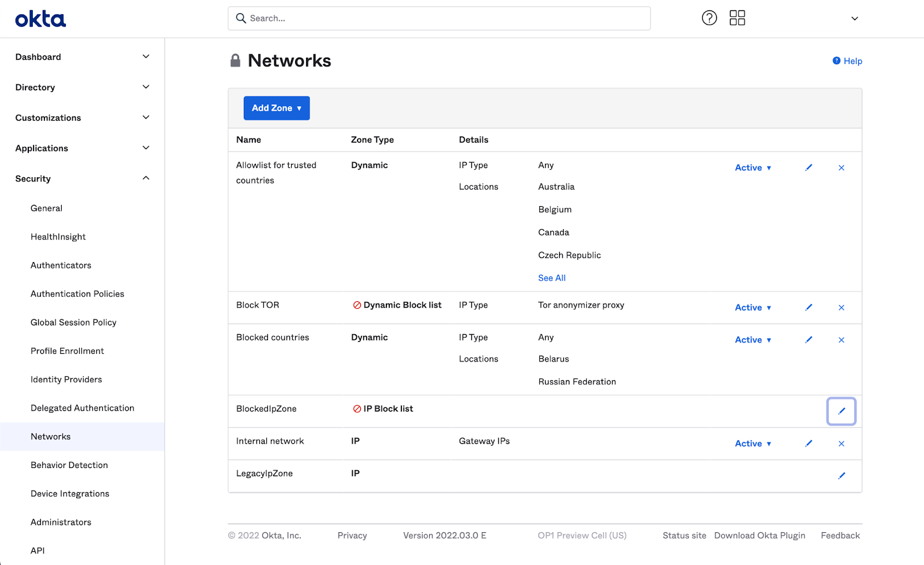The width and height of the screenshot is (924, 565).
Task: Click the Russian Federation location text
Action: (x=577, y=382)
